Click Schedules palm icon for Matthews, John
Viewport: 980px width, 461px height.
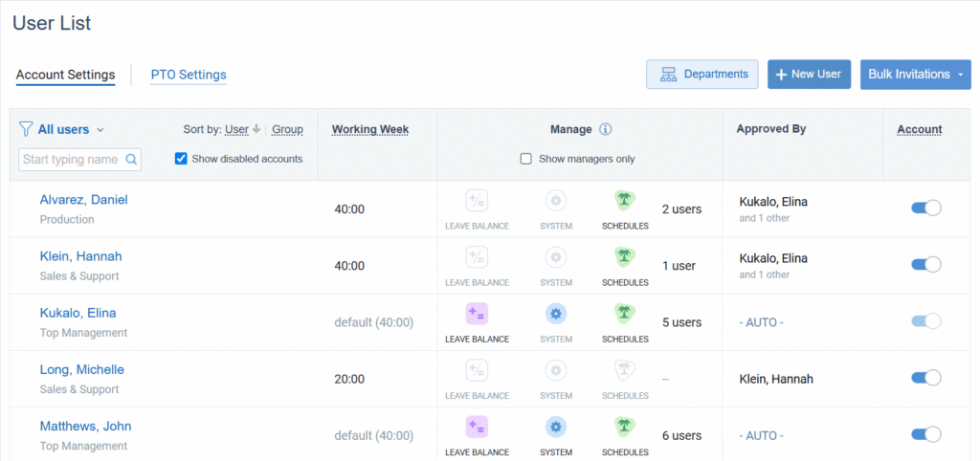pyautogui.click(x=624, y=428)
